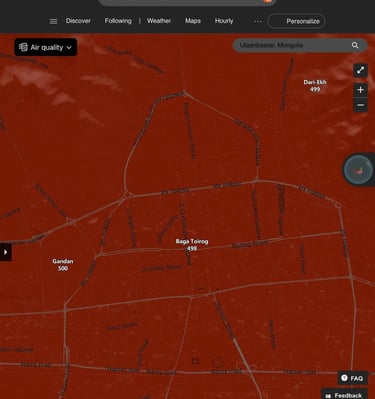
Task: Select the Gandan 500 station label
Action: [63, 265]
